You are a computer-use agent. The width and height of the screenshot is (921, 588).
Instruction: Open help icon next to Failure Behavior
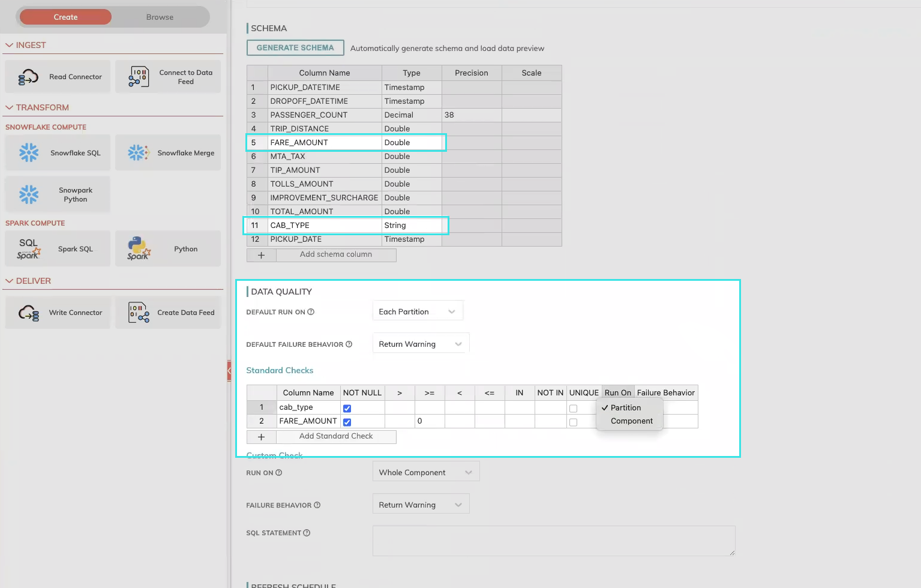tap(317, 505)
